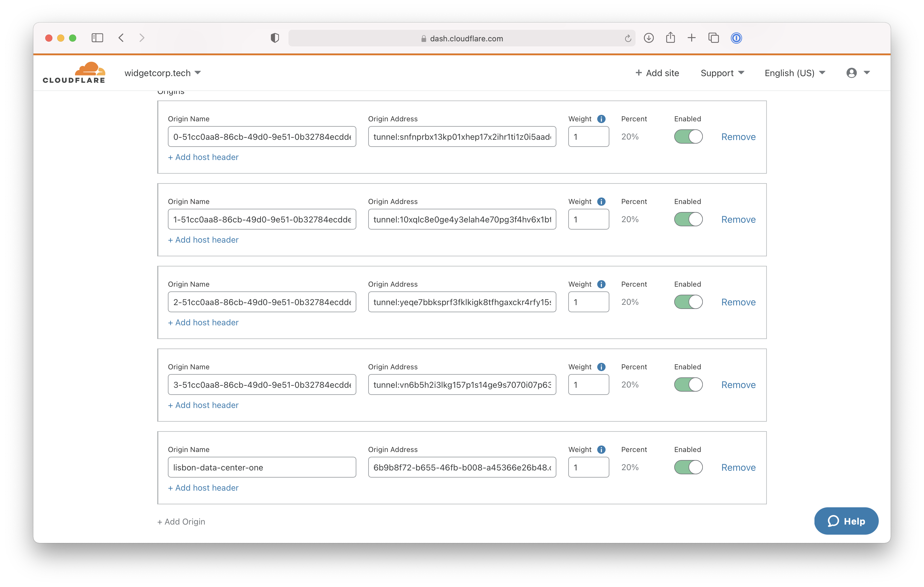The height and width of the screenshot is (587, 924).
Task: Click Add site in the header
Action: coord(657,73)
